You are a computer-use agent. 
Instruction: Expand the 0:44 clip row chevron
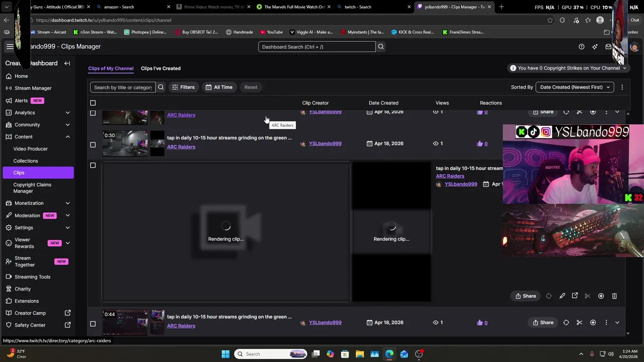(617, 323)
